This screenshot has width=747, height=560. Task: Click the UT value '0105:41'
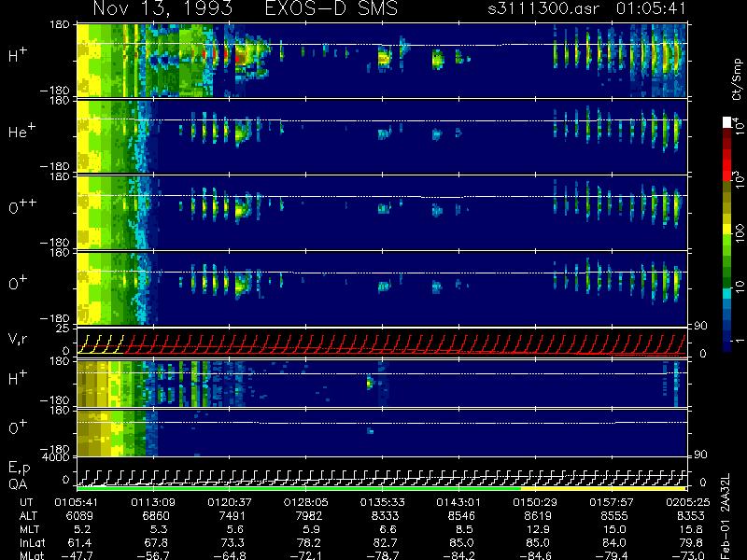(x=77, y=502)
